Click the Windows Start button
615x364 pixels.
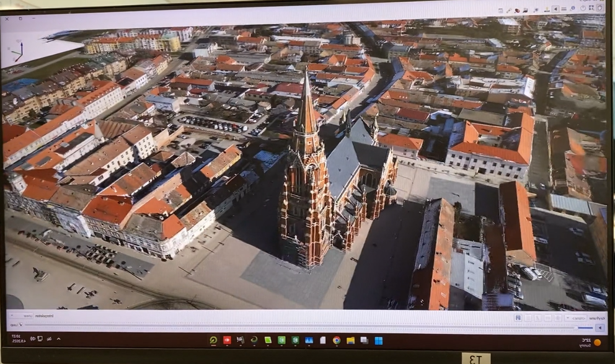pyautogui.click(x=378, y=340)
